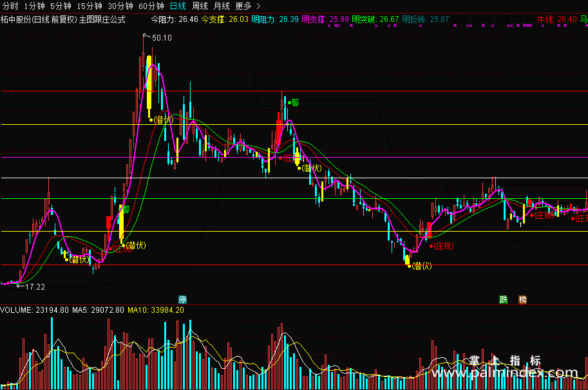Switch to the 分时 chart period tab
588x390 pixels.
coord(10,6)
